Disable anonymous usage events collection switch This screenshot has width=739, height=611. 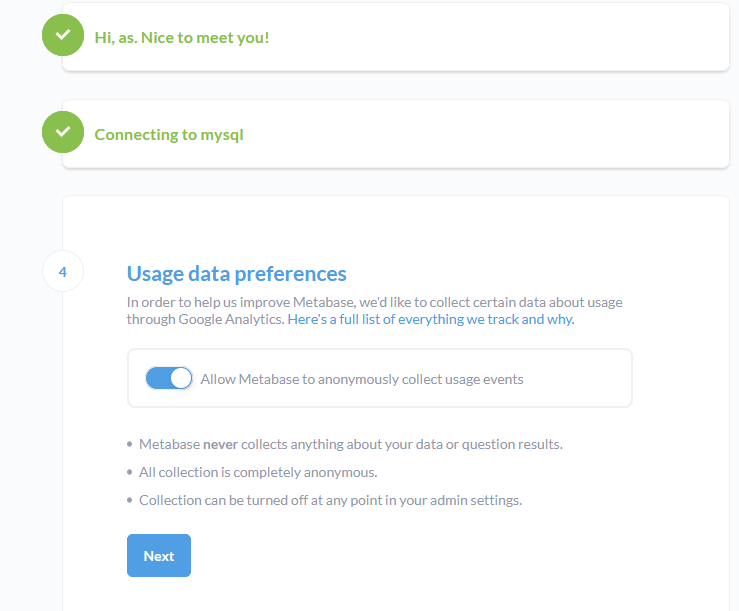(x=168, y=378)
